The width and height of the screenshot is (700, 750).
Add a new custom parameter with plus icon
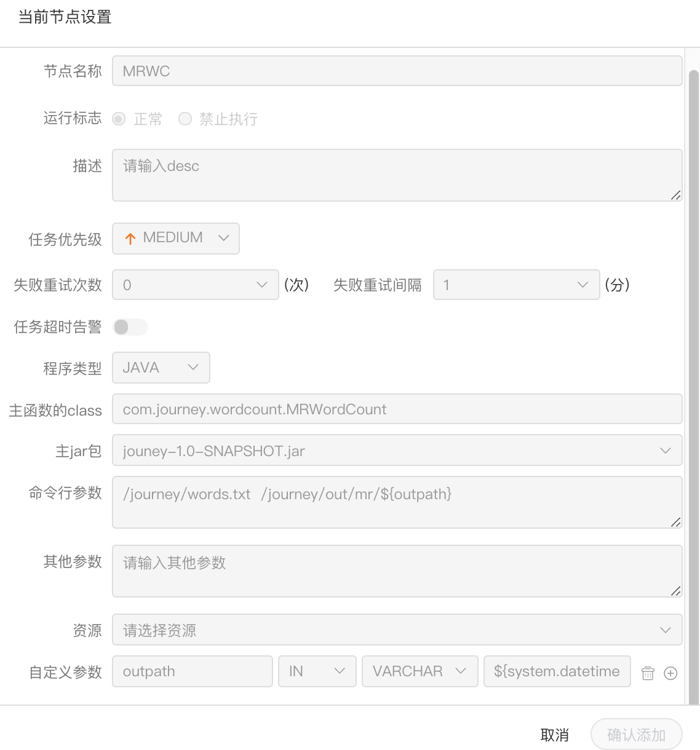(671, 673)
